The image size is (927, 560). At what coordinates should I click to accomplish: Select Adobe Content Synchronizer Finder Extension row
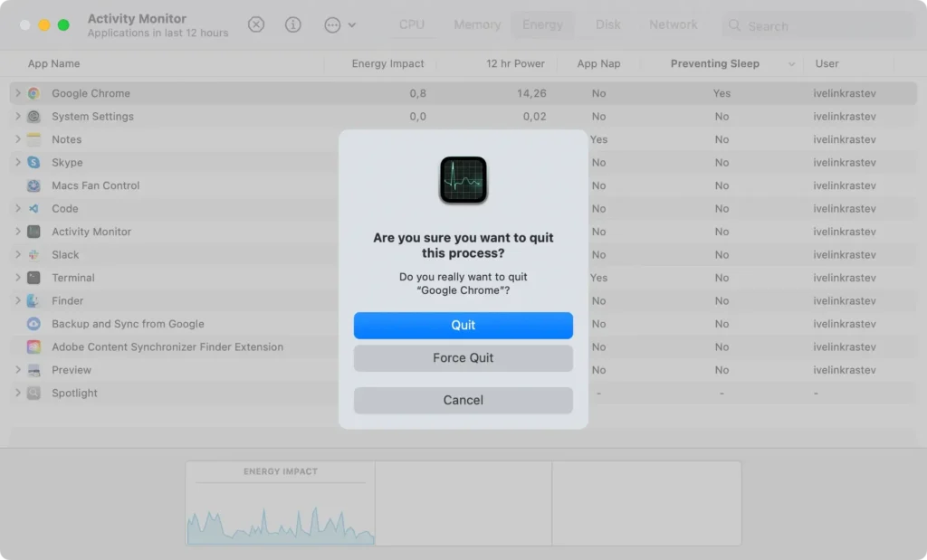coord(463,346)
